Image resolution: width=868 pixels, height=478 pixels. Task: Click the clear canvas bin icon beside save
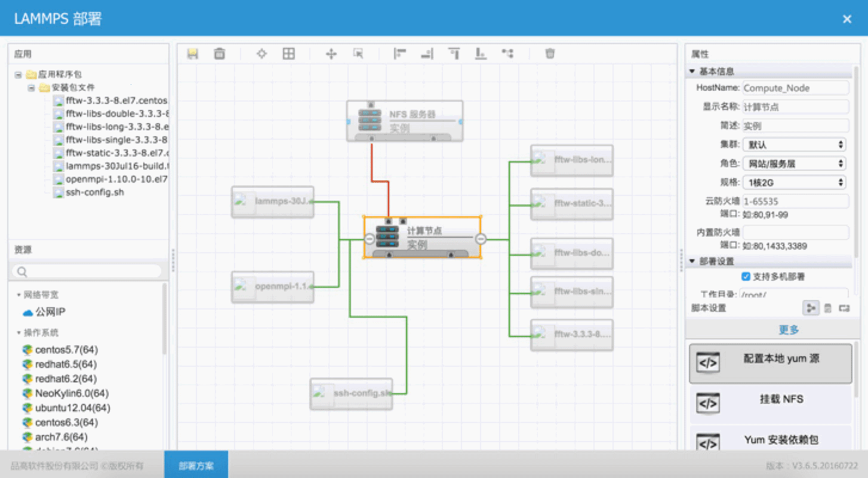219,54
